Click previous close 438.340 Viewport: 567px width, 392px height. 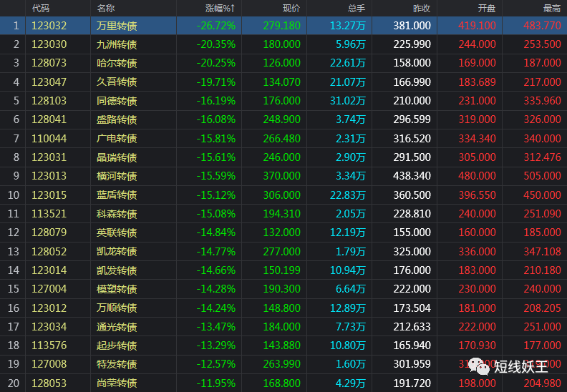click(x=412, y=176)
